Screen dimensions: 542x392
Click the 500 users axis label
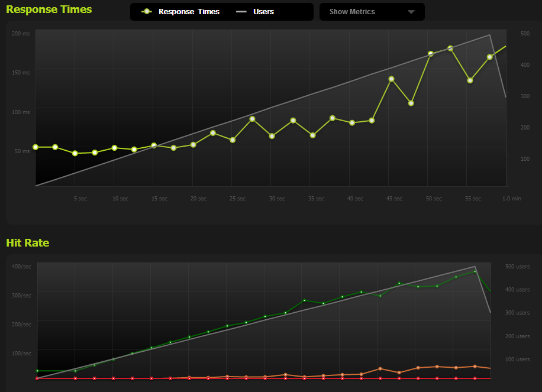tap(518, 267)
